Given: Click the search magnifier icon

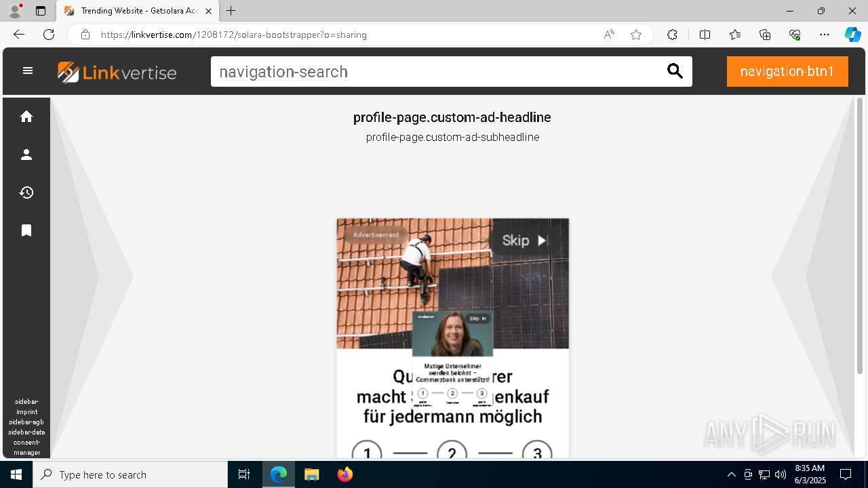Looking at the screenshot, I should tap(675, 71).
